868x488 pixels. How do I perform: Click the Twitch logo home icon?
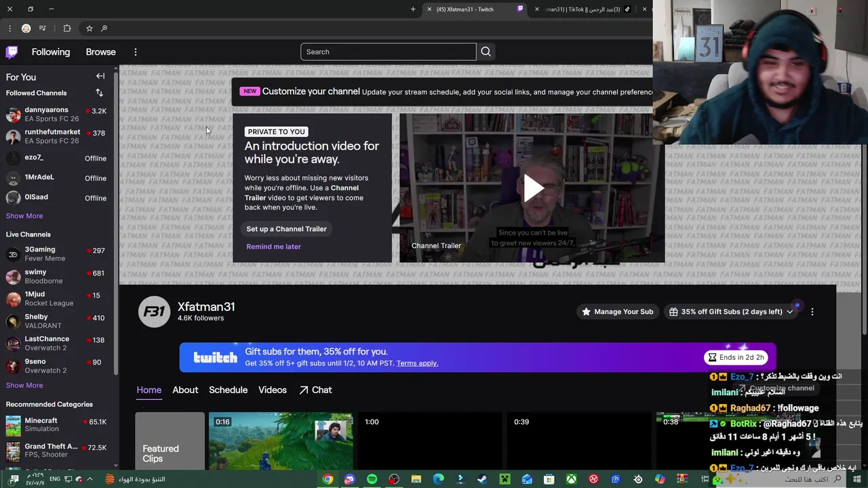coord(12,52)
